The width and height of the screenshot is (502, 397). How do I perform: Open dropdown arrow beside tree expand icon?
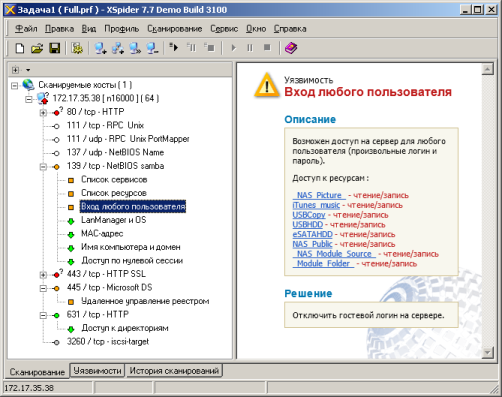(28, 70)
